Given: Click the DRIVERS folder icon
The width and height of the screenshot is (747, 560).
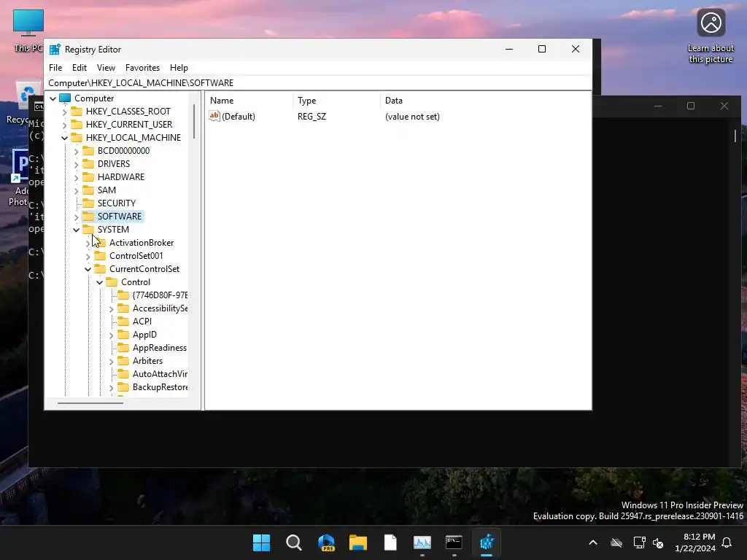Looking at the screenshot, I should [x=88, y=164].
